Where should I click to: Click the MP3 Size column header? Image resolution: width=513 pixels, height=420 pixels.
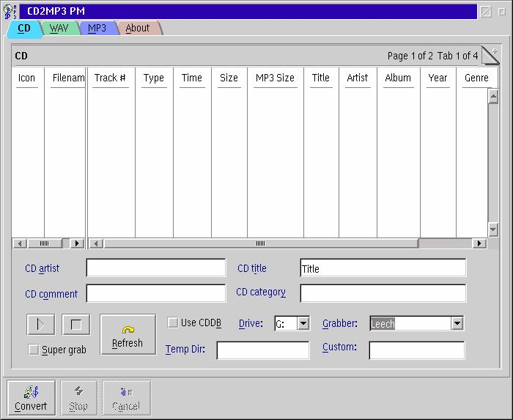point(275,78)
